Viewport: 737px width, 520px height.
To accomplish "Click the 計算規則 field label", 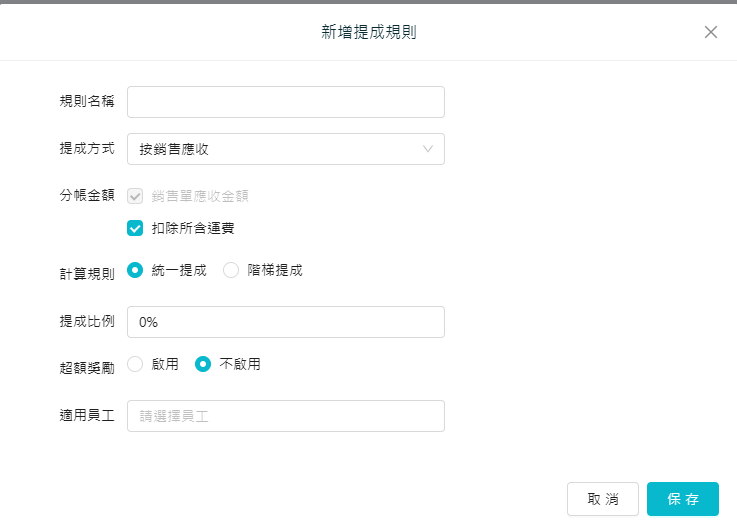I will point(87,273).
